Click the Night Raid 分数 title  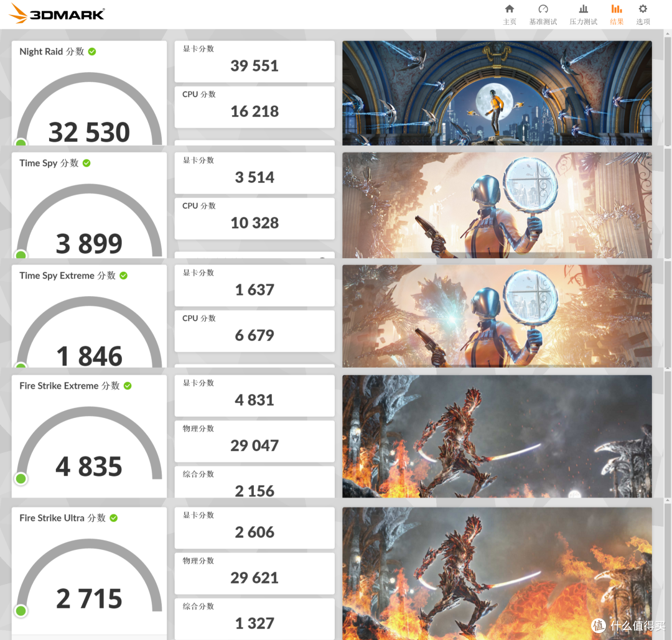[52, 52]
